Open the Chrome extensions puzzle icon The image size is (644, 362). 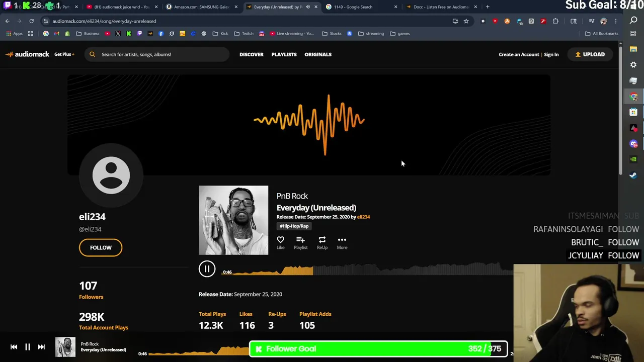555,21
